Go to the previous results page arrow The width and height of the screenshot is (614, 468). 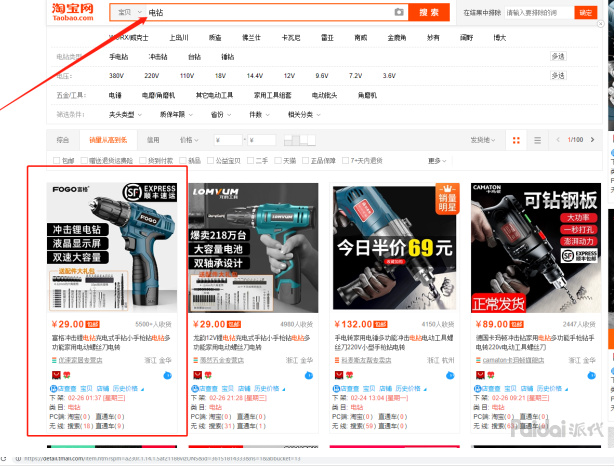558,139
